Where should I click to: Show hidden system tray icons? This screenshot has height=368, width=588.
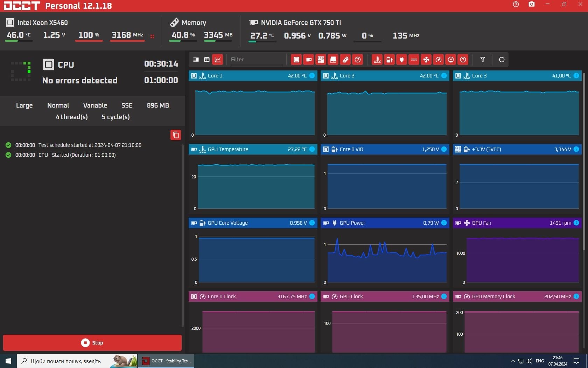pyautogui.click(x=512, y=361)
